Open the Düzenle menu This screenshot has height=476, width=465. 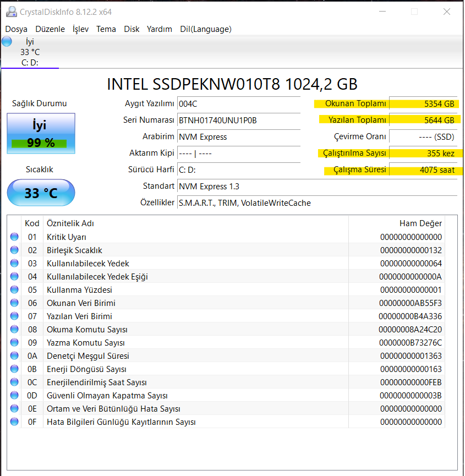[x=50, y=29]
